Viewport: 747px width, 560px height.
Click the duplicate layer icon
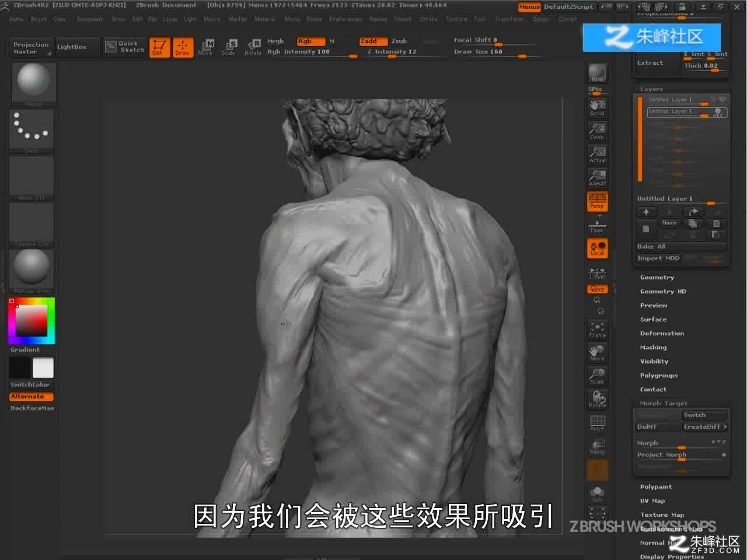[x=693, y=223]
